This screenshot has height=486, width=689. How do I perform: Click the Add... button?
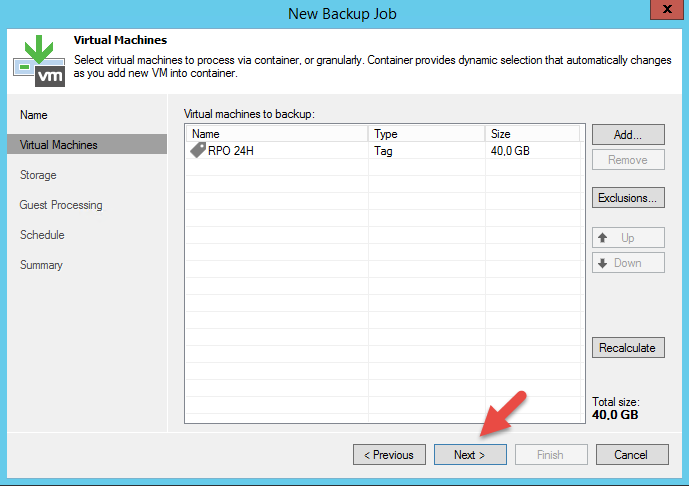click(x=628, y=134)
